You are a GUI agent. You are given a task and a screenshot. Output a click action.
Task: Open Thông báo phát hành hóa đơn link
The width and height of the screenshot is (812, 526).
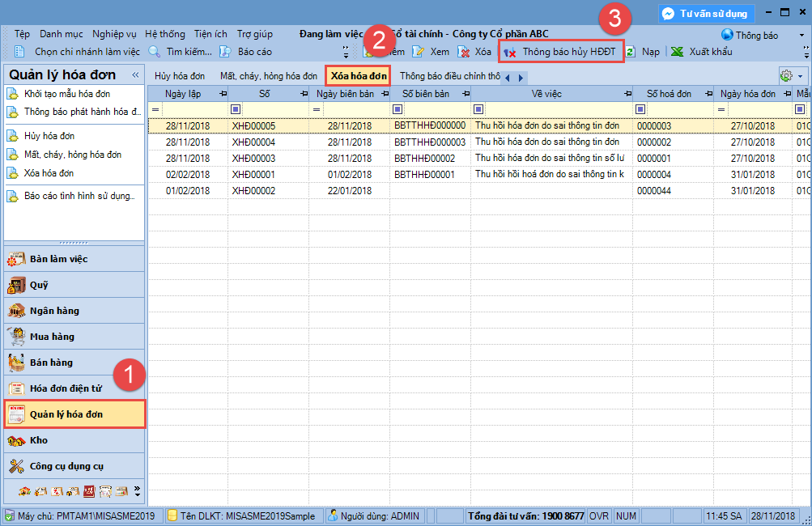83,112
